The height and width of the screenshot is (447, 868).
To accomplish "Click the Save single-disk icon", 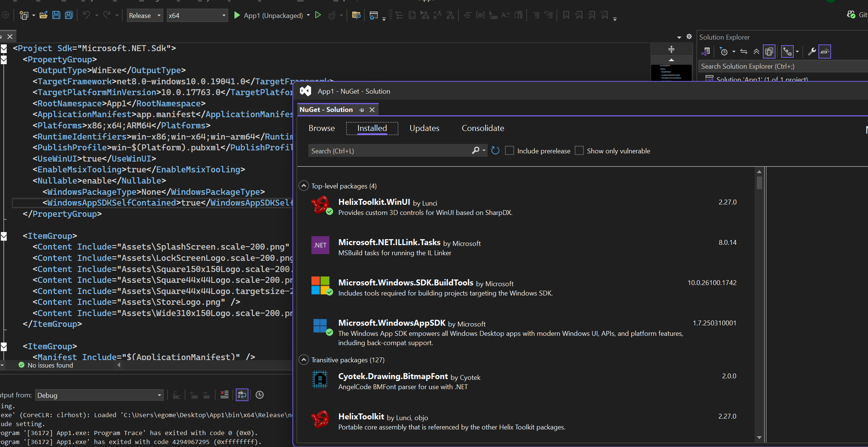I will (x=56, y=15).
